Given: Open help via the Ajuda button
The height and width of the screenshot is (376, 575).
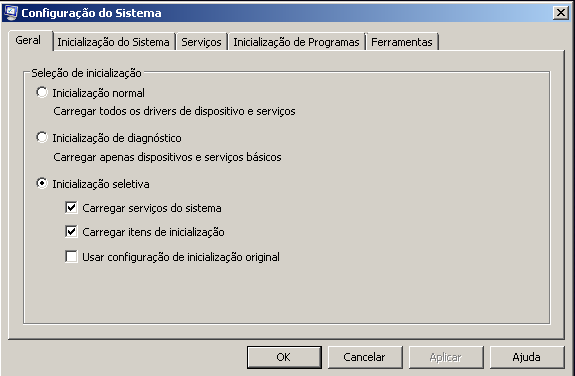Looking at the screenshot, I should coord(527,357).
